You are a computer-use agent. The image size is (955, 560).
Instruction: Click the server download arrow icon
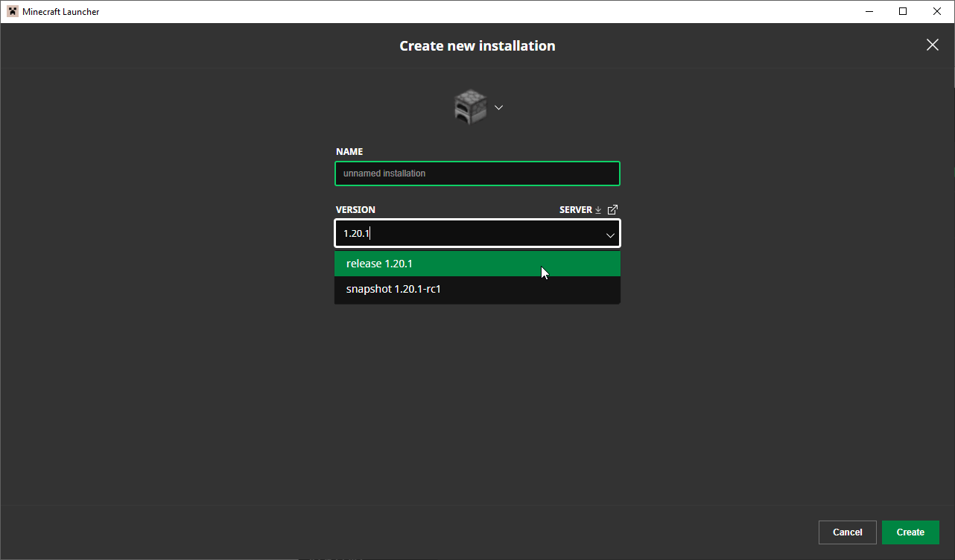pyautogui.click(x=598, y=210)
